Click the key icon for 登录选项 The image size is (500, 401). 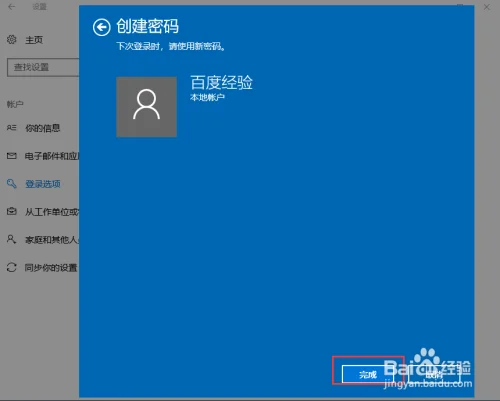point(12,184)
